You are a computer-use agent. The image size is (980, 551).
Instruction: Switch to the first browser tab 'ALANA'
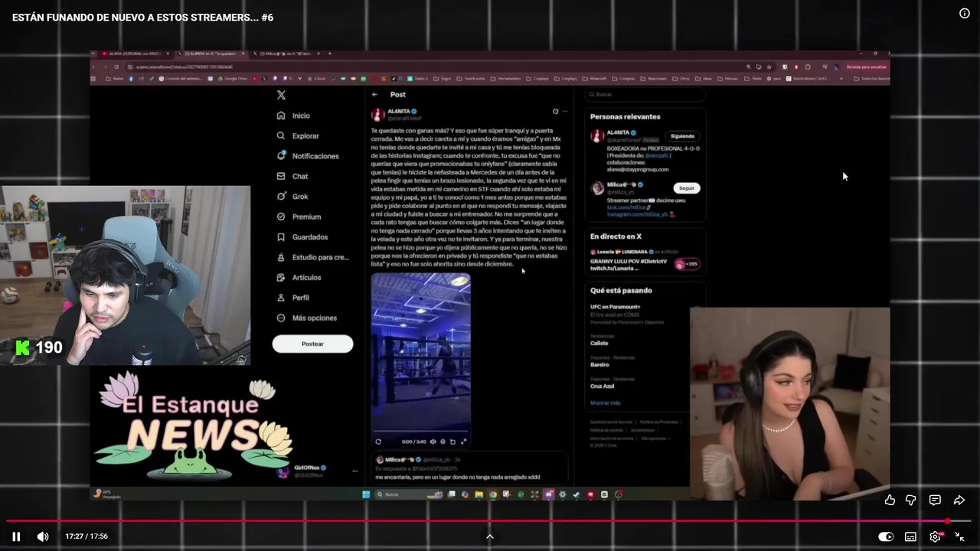(134, 54)
